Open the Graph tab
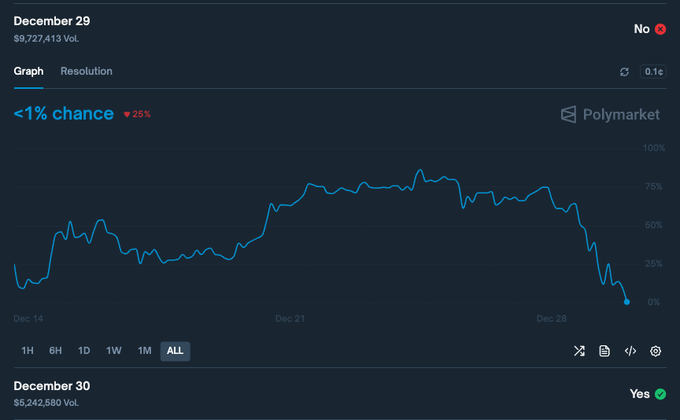The width and height of the screenshot is (680, 420). 28,71
